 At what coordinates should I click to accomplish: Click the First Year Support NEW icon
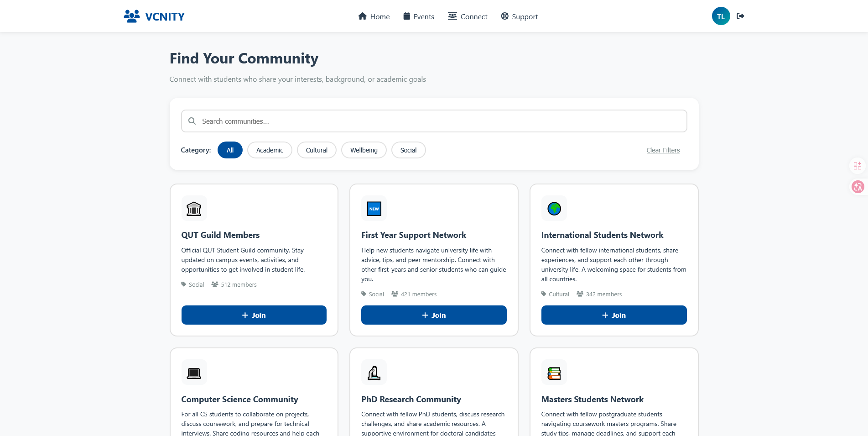pyautogui.click(x=374, y=209)
